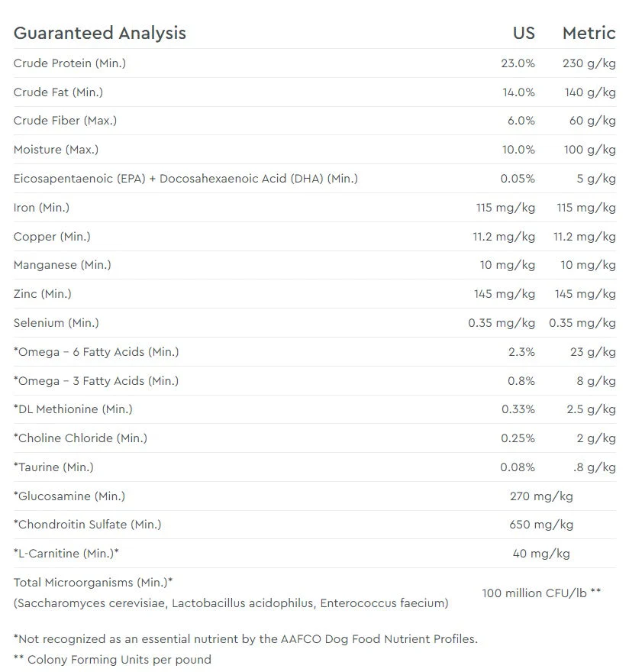Click the Taurine (Min.) row label
Image resolution: width=629 pixels, height=672 pixels.
(53, 467)
